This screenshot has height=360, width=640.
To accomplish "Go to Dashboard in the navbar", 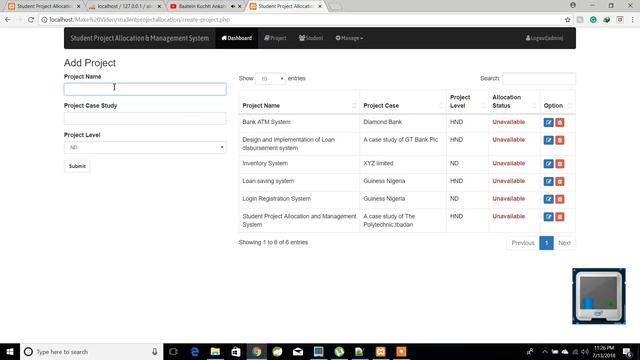I will [x=237, y=38].
